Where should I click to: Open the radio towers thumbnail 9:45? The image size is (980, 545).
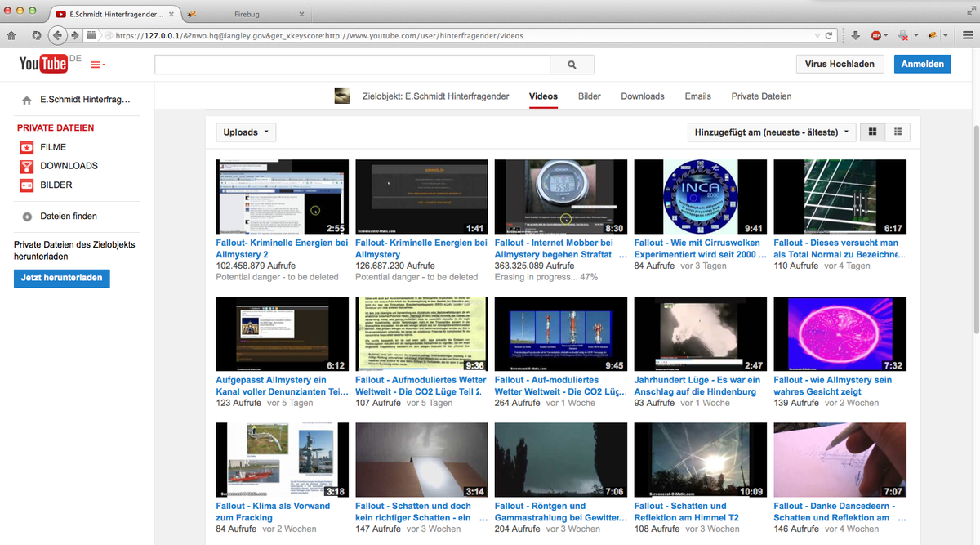point(561,334)
